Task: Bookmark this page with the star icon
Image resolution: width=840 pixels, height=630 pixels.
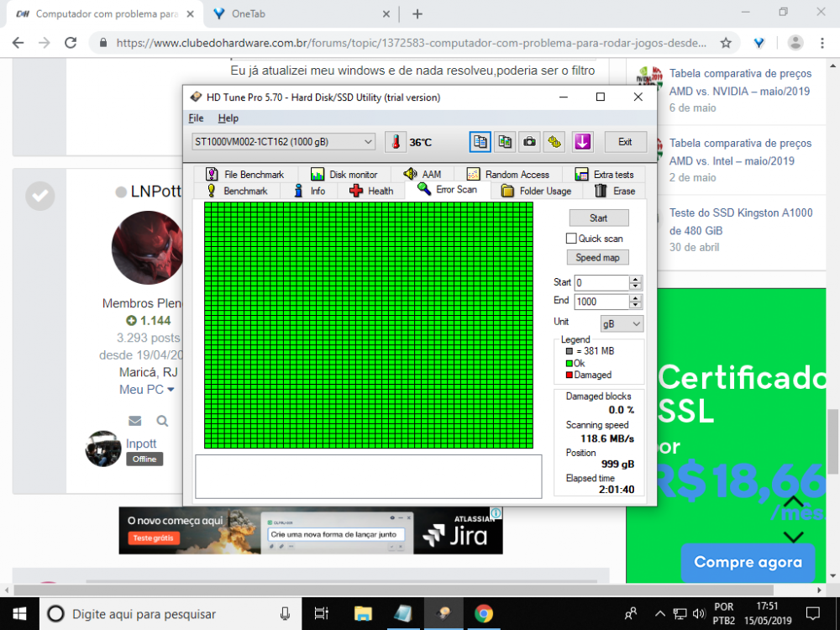Action: (x=726, y=43)
